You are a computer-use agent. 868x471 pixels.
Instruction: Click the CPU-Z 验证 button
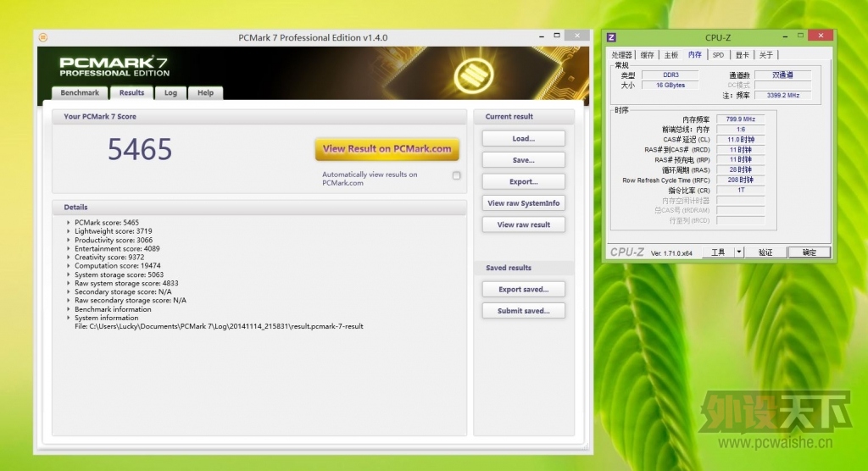point(765,252)
